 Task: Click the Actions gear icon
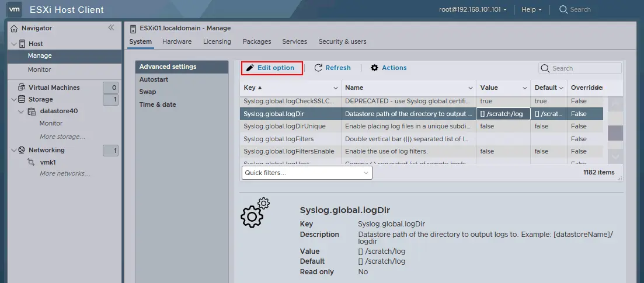click(374, 68)
